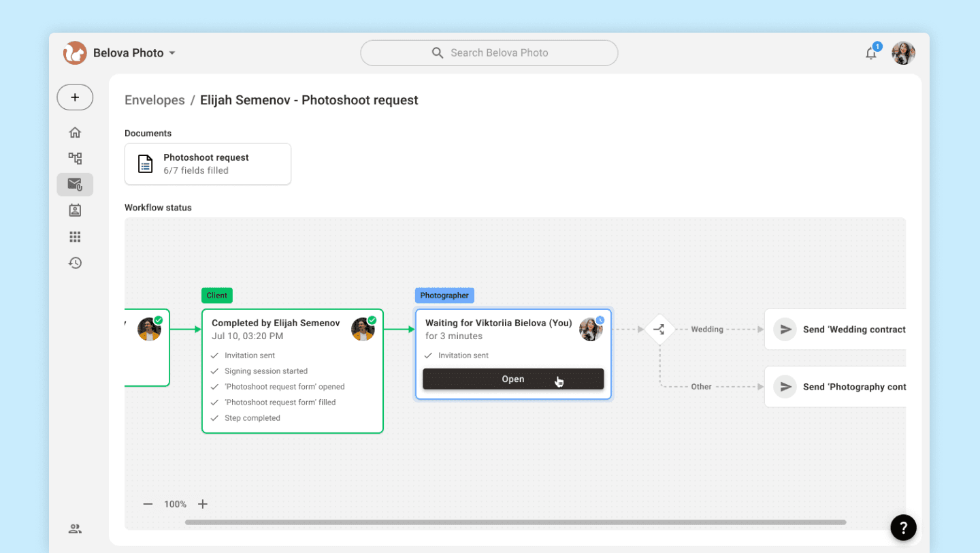This screenshot has width=980, height=553.
Task: Click the branch condition diamond node
Action: coord(659,330)
